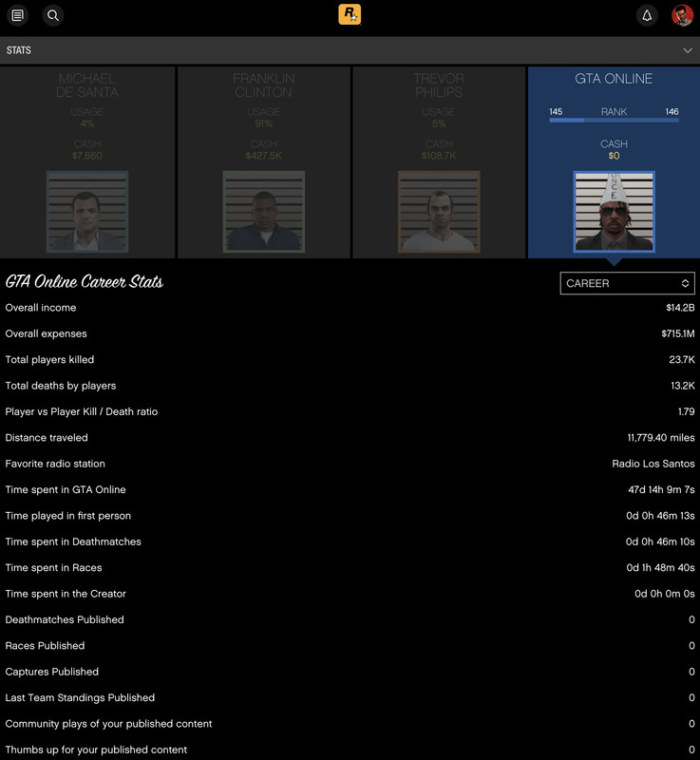Select the Michael De Santa character tab

pyautogui.click(x=87, y=162)
